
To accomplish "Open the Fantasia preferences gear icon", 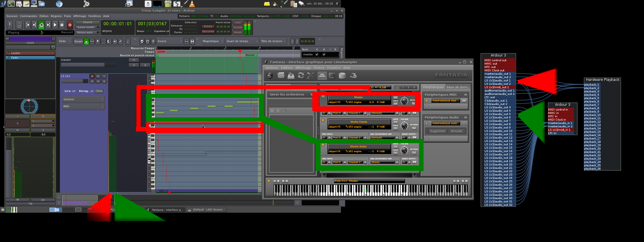I will coord(353,75).
